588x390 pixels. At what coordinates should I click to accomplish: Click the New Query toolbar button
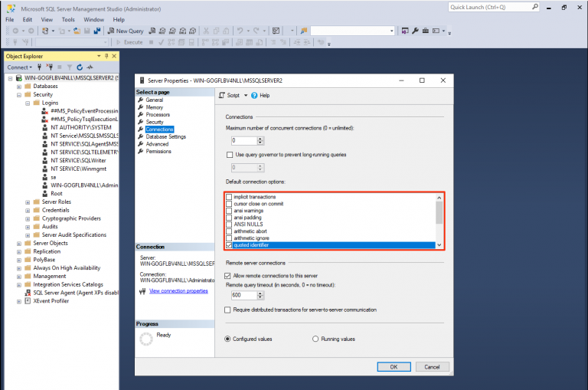(126, 31)
